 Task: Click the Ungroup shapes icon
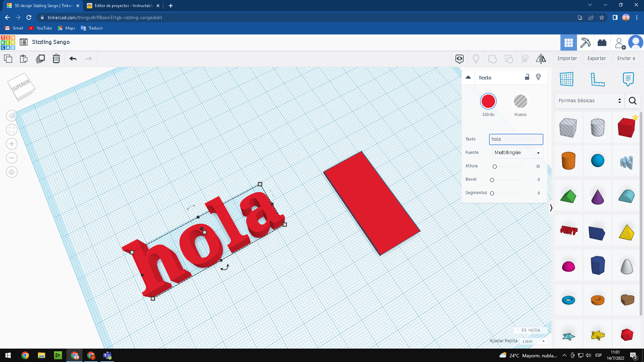(x=509, y=59)
